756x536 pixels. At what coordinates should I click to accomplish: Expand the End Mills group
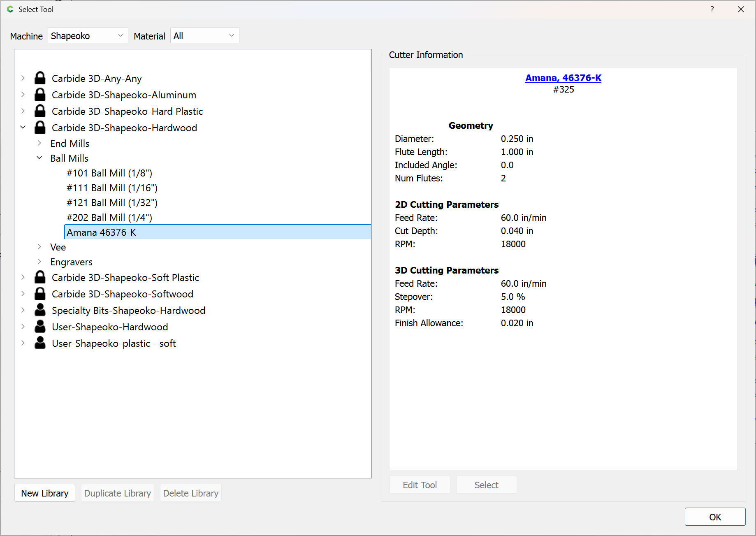pos(39,143)
